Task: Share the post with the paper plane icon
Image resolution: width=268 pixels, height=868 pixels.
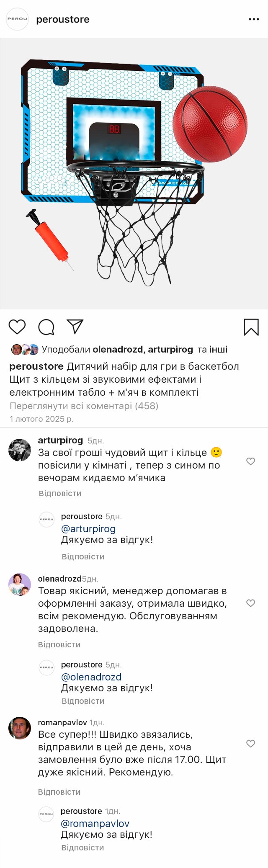Action: point(75,327)
